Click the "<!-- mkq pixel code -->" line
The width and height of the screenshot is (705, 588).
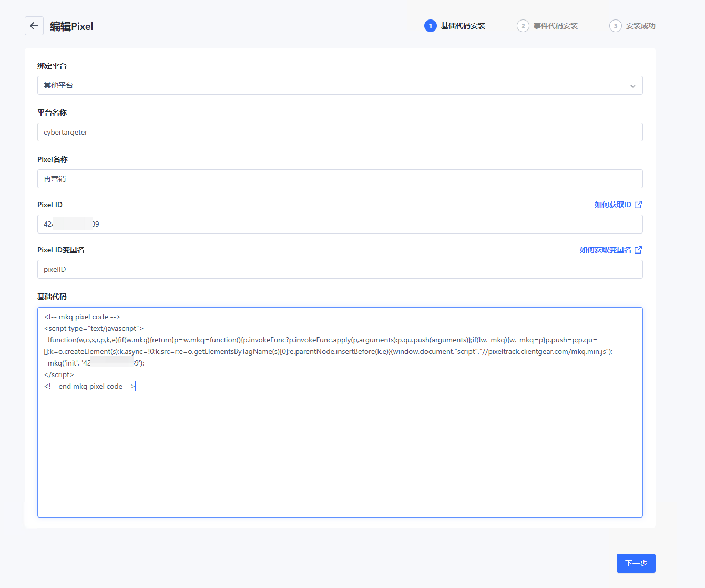click(x=83, y=317)
